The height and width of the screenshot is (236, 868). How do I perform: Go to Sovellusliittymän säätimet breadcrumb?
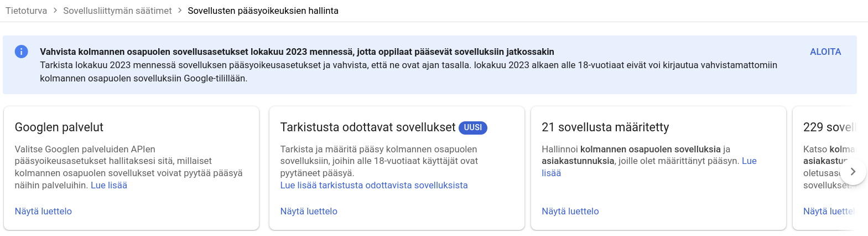[117, 11]
